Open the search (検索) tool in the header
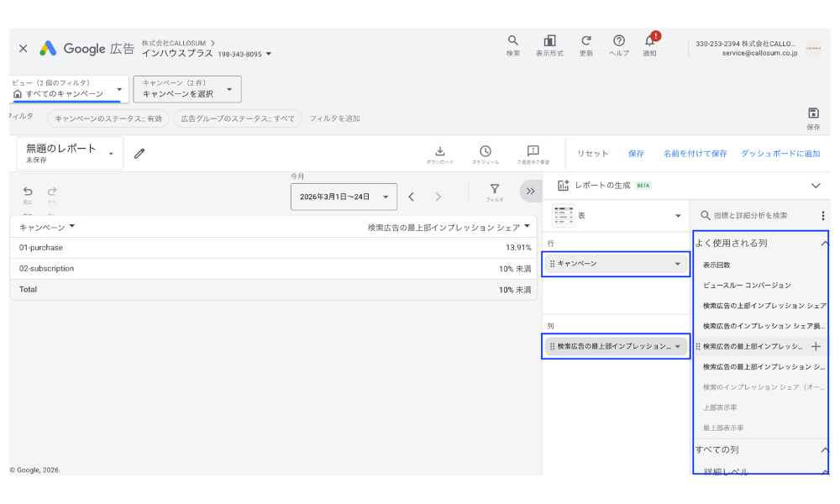 512,45
